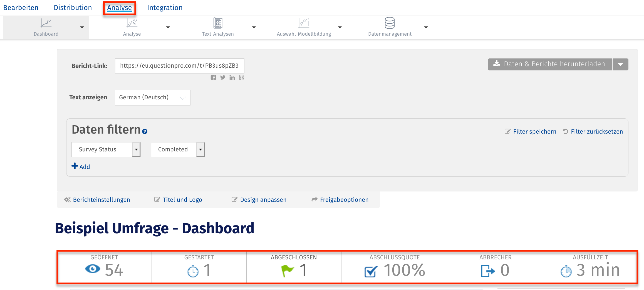Switch to the Distribution tab

[x=73, y=8]
